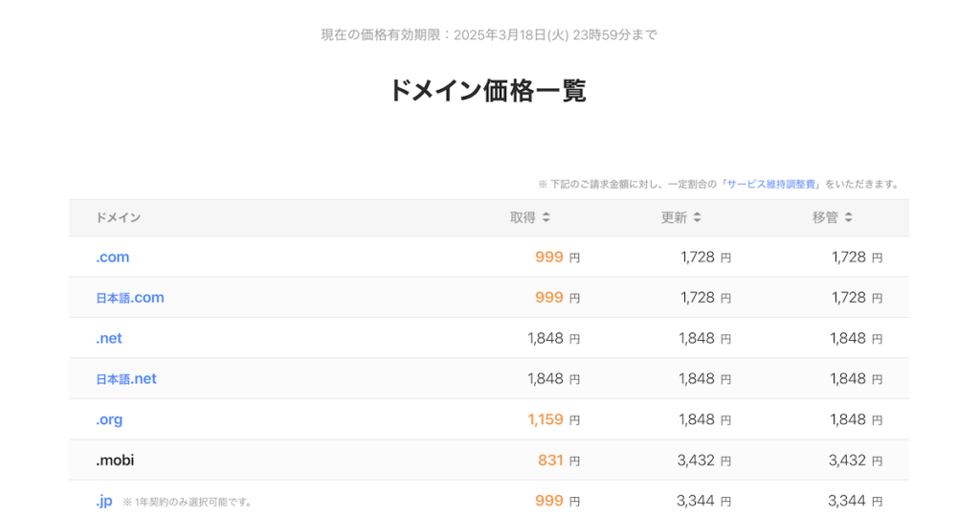
Task: Select .mobi 取得 price 831 円
Action: coord(559,461)
